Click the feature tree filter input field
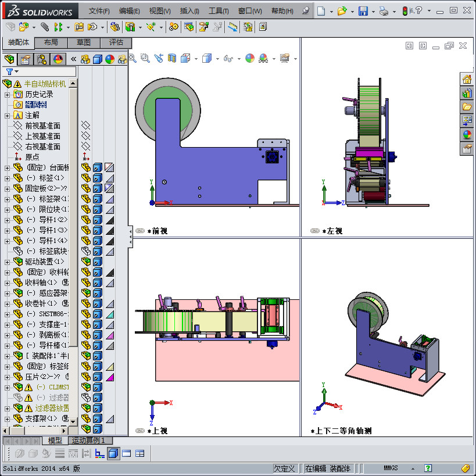Screen dimensions: 476x476 [40, 71]
